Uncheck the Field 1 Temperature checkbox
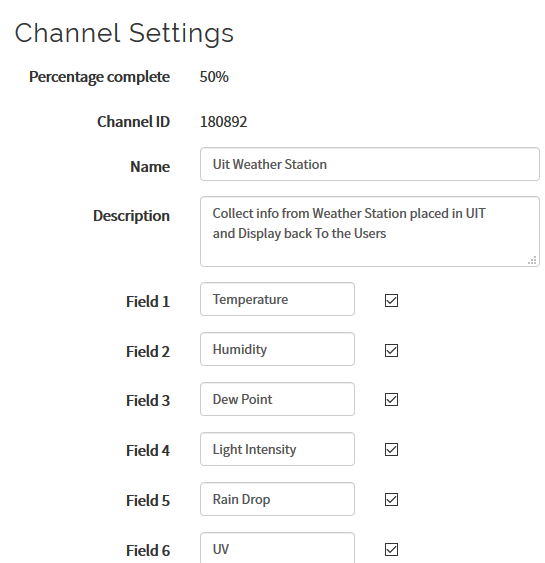This screenshot has height=563, width=545. pyautogui.click(x=391, y=301)
